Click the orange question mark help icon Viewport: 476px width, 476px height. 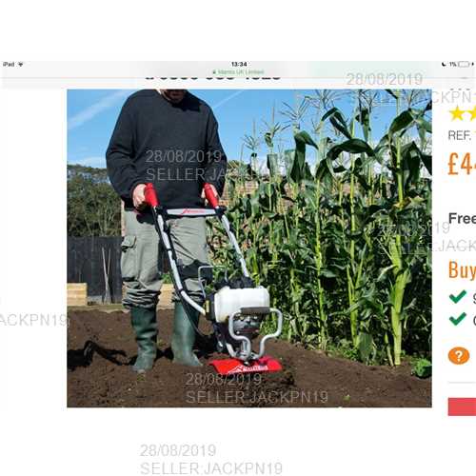point(459,355)
